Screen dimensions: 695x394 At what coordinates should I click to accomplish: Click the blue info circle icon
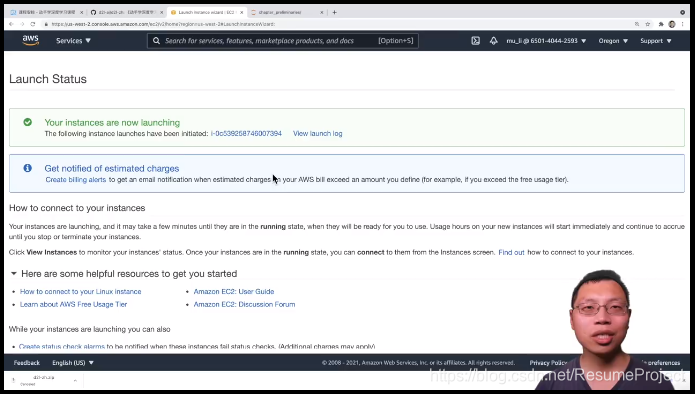pos(27,168)
